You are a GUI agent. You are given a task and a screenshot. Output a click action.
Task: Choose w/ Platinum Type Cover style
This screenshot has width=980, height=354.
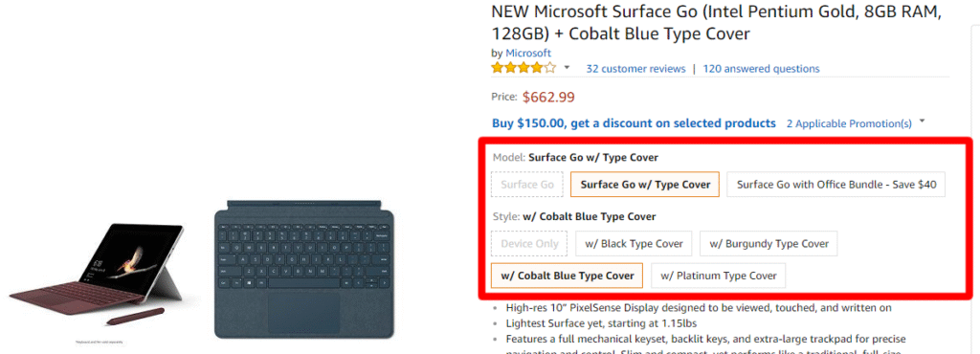tap(718, 276)
